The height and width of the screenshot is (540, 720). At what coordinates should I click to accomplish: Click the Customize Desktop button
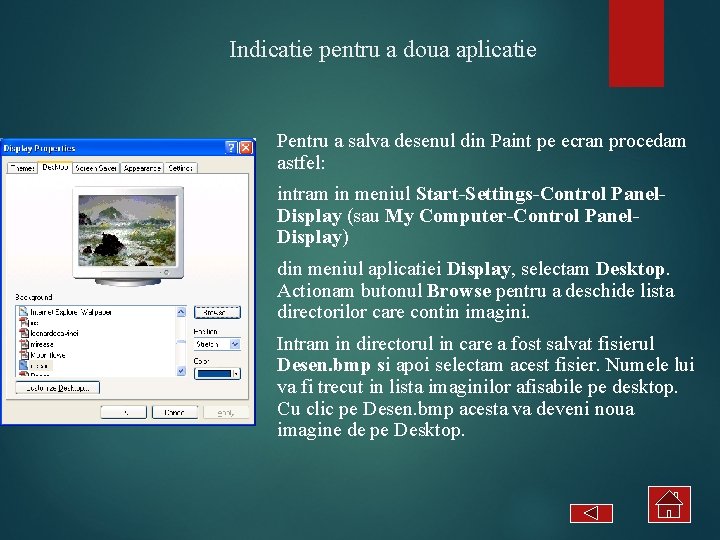pyautogui.click(x=57, y=388)
